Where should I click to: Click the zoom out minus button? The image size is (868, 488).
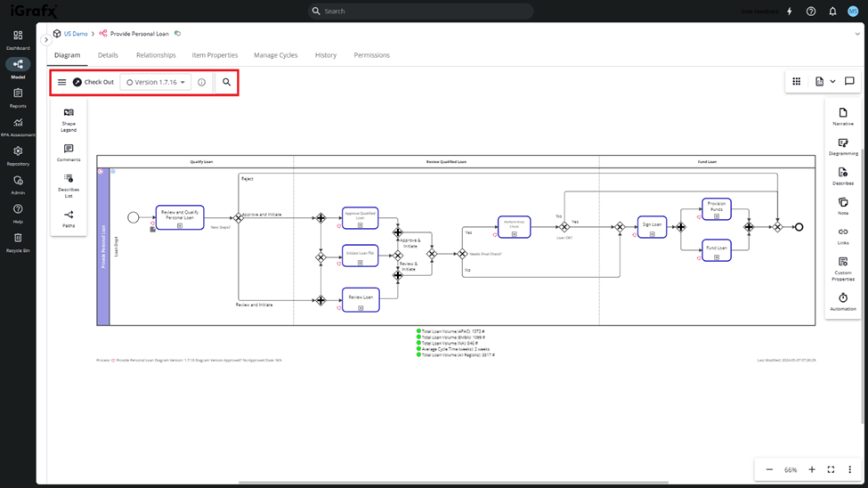tap(769, 469)
